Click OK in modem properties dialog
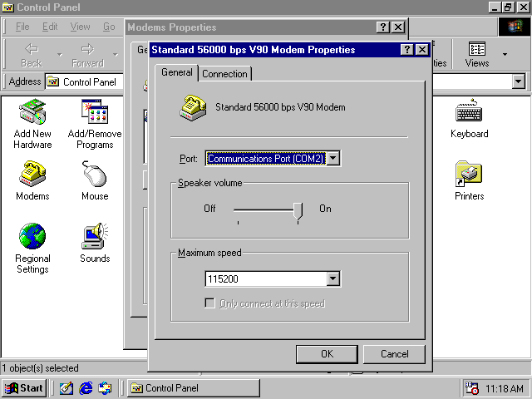Screen dimensions: 532x399 click(327, 354)
